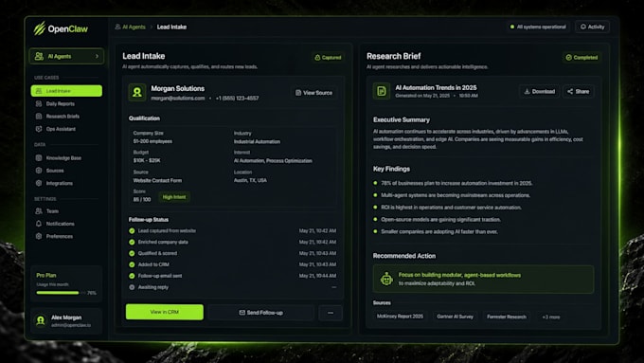Click check icon for Added to CRM
The width and height of the screenshot is (644, 363).
coord(132,264)
